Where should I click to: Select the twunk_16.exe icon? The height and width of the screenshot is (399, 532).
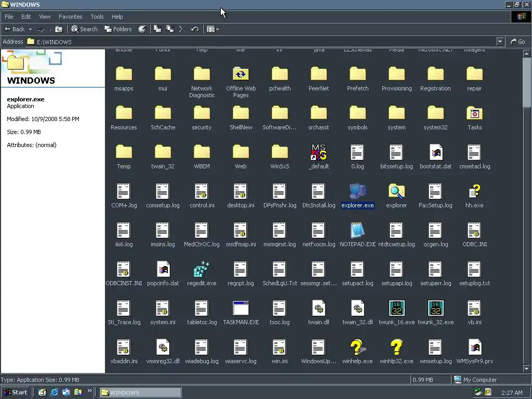point(396,309)
